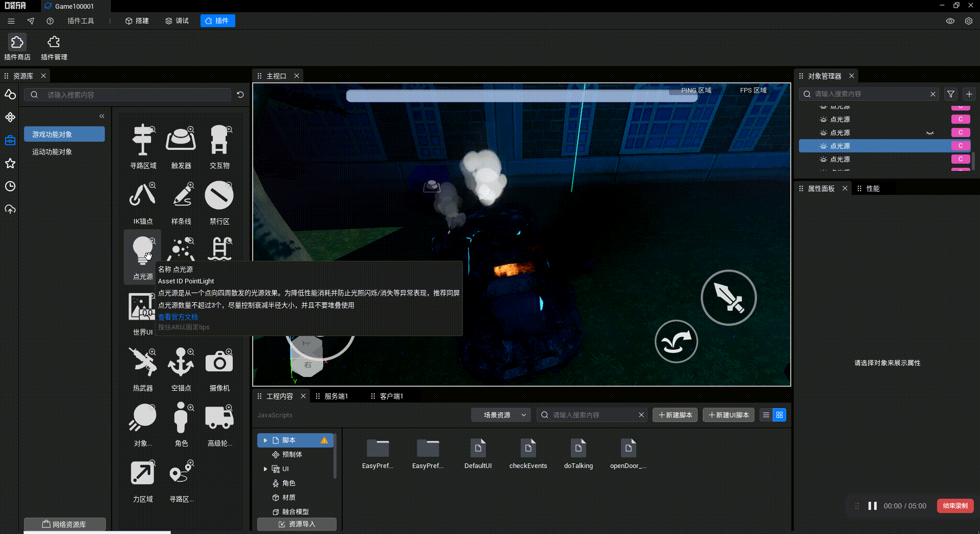980x534 pixels.
Task: Open the DefaultUI script file
Action: point(478,454)
